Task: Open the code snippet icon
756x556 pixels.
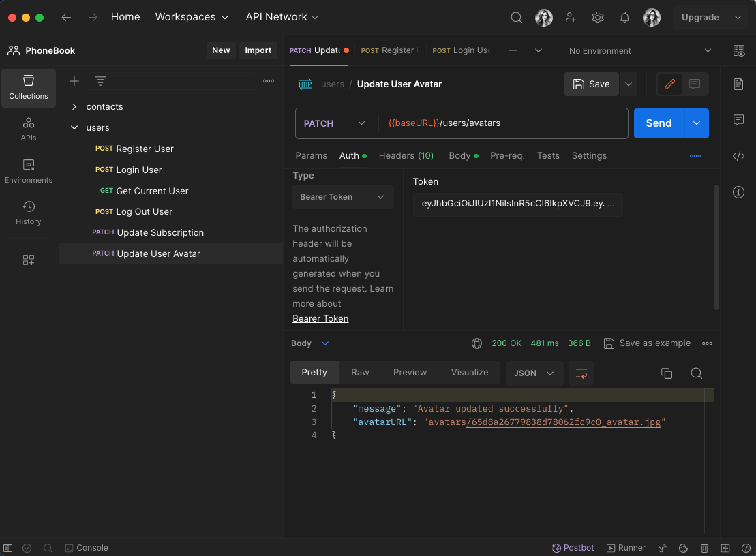Action: [739, 156]
